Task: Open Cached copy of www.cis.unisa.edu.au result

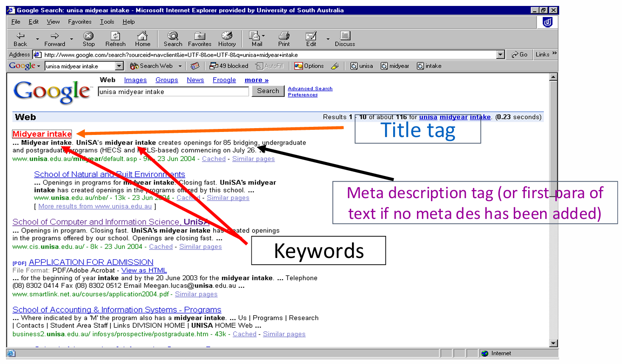Action: click(x=160, y=246)
